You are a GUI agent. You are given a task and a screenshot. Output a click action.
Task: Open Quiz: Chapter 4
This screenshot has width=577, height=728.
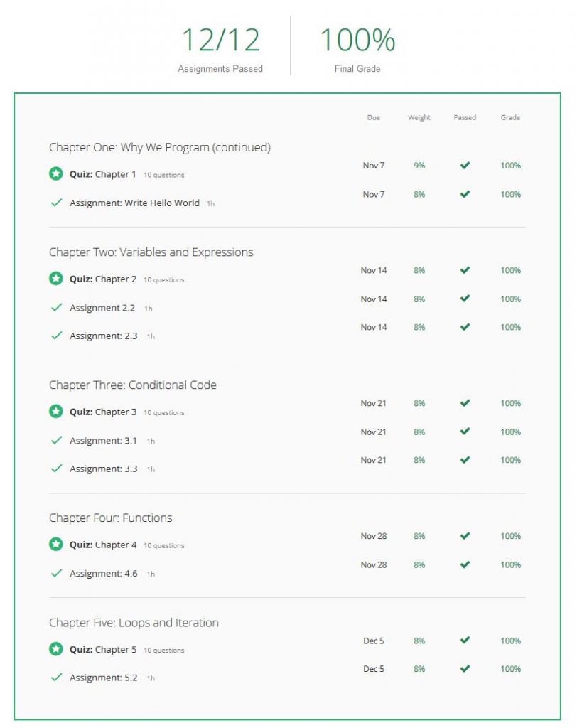pyautogui.click(x=104, y=545)
